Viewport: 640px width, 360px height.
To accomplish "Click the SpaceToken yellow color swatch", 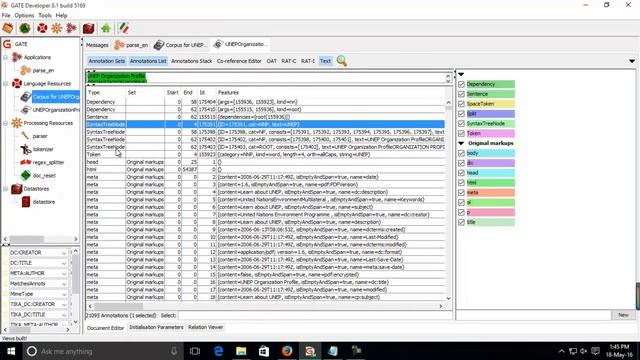I will coord(491,104).
